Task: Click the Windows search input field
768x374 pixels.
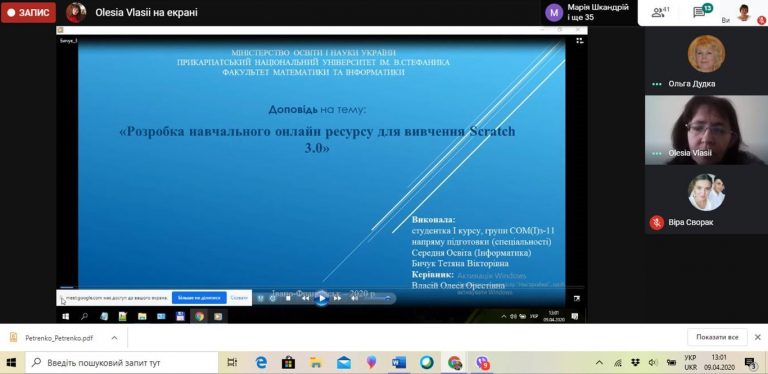Action: 121,363
